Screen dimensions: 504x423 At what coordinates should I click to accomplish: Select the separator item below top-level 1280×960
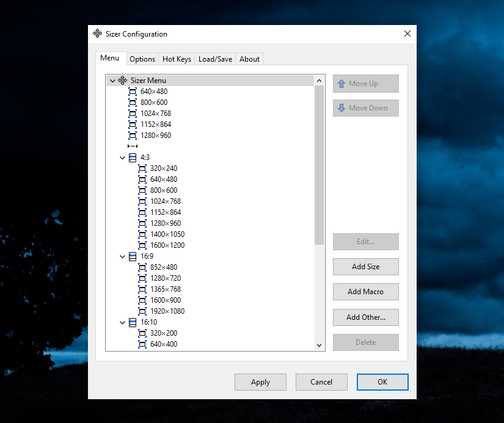coord(133,146)
